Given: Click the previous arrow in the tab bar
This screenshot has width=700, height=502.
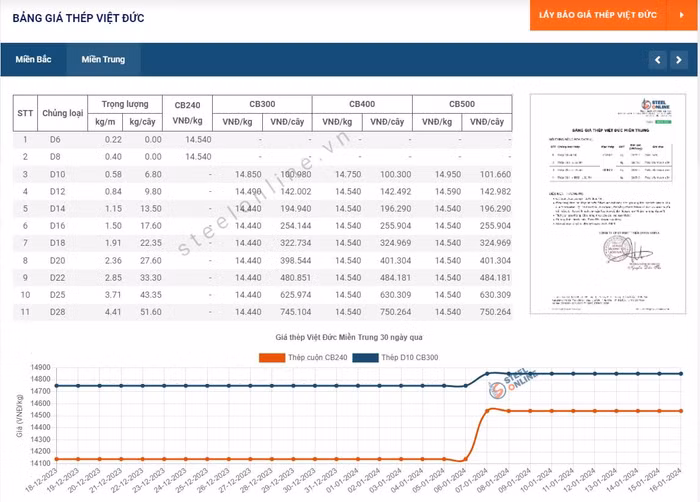Looking at the screenshot, I should (x=657, y=60).
